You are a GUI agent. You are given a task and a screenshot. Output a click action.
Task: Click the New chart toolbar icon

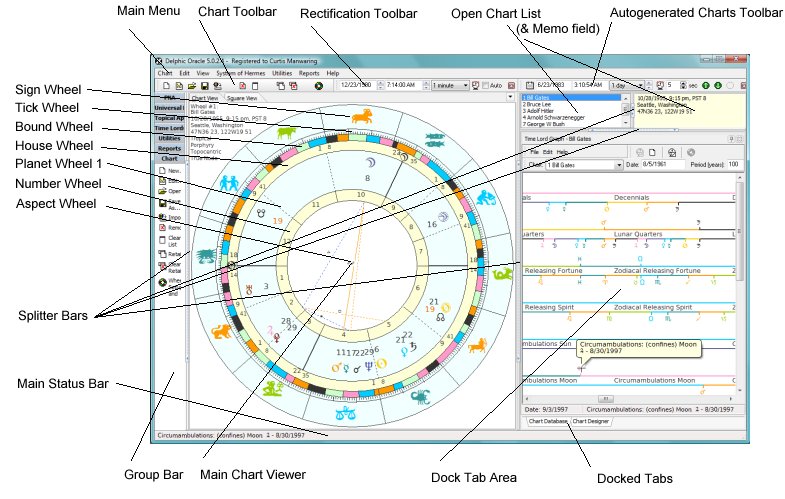(x=167, y=86)
